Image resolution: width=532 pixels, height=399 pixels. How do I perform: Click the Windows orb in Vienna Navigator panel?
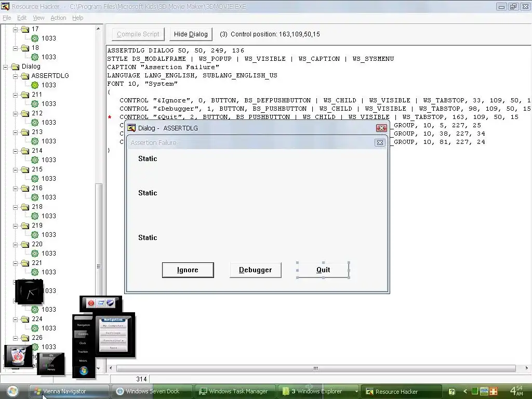pos(84,370)
